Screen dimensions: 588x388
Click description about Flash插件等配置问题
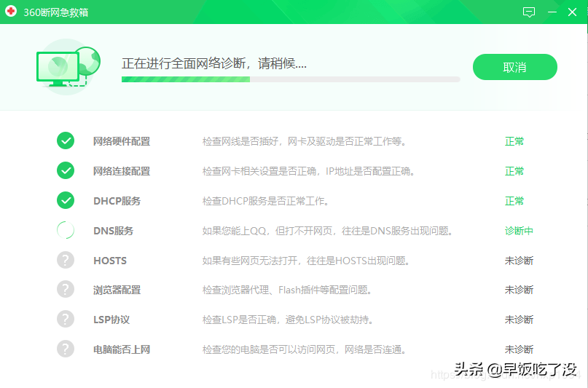pos(287,290)
